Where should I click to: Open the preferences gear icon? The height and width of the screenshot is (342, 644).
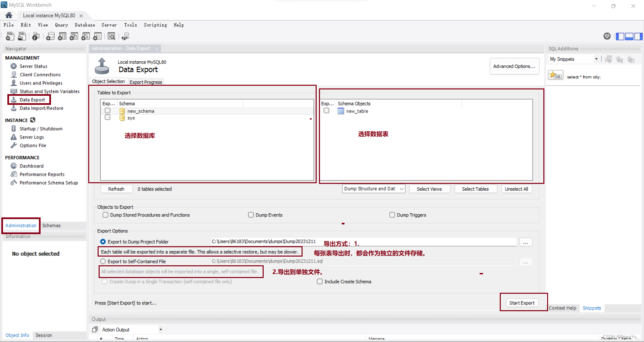[x=607, y=36]
